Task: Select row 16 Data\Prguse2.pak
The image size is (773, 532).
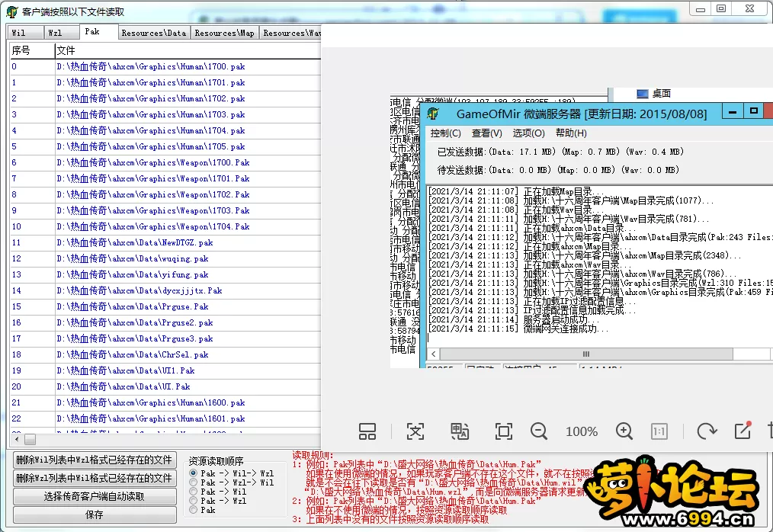Action: tap(165, 322)
